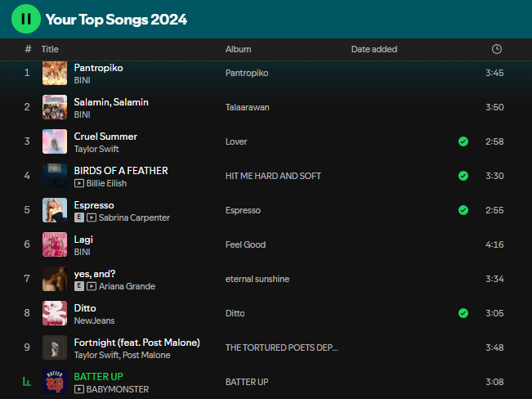532x399 pixels.
Task: Click the music video icon beside Sabrina Carpenter
Action: 92,217
